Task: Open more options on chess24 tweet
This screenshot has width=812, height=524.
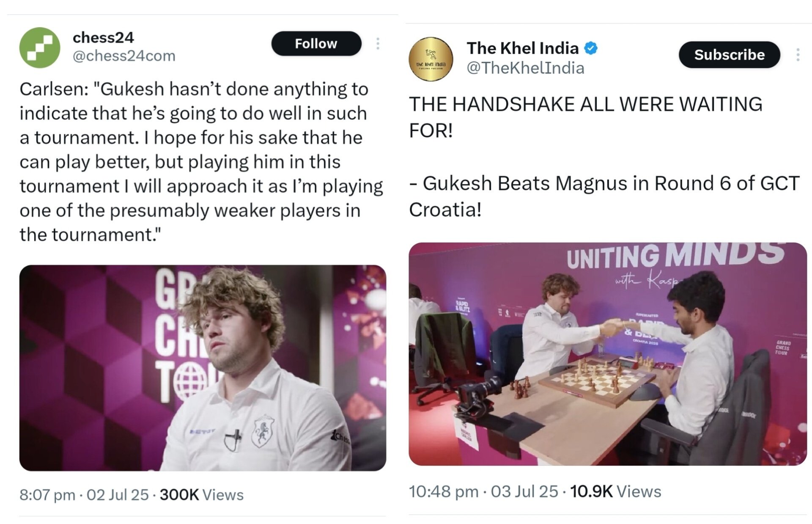Action: pos(378,44)
